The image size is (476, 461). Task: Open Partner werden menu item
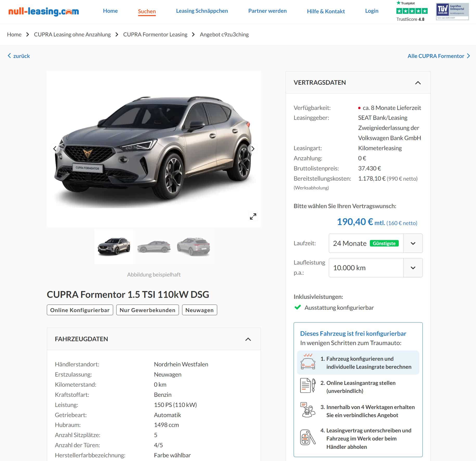[267, 11]
